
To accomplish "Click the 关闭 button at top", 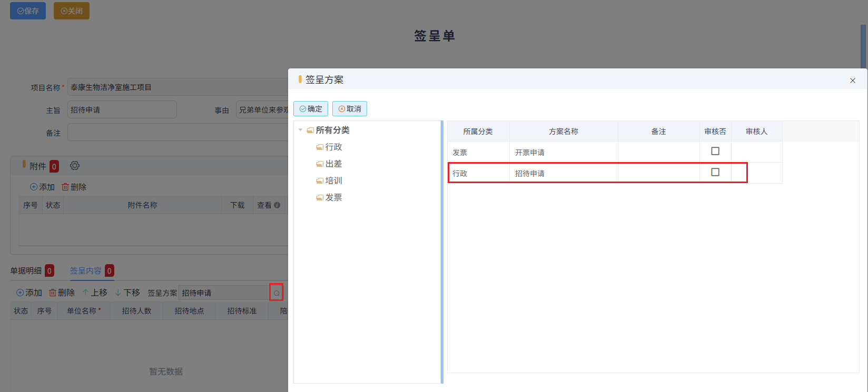I will click(x=72, y=11).
